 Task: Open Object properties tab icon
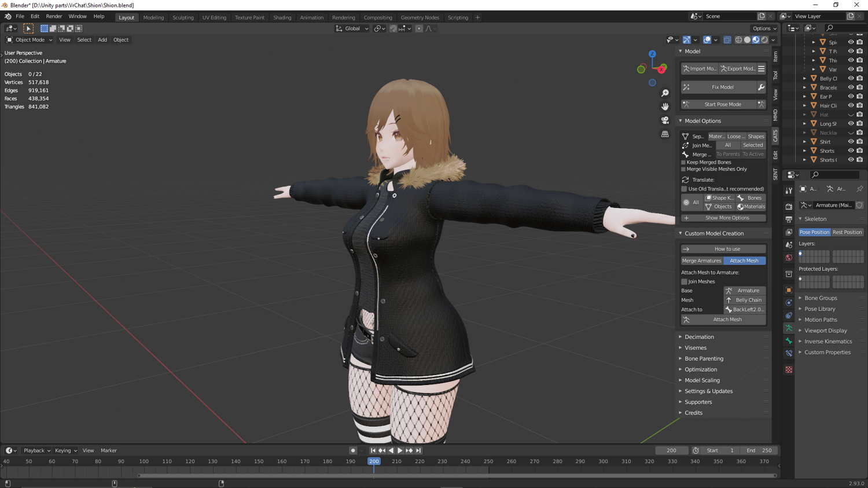pos(789,290)
